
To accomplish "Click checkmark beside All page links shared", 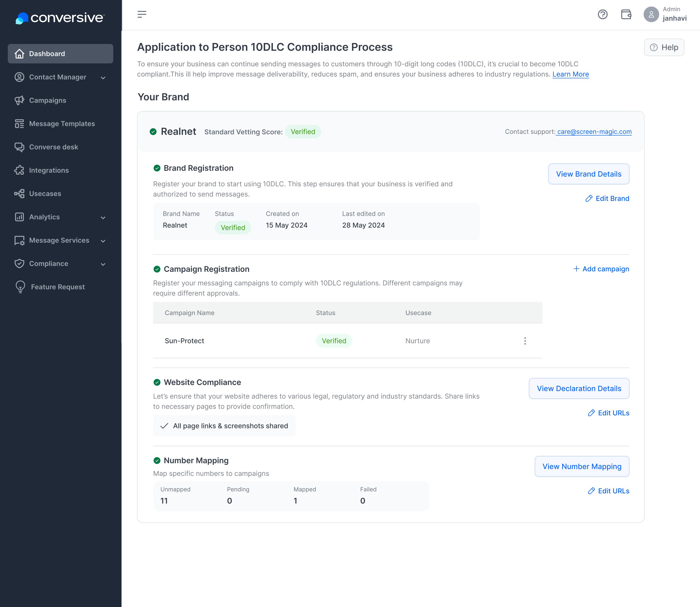I will coord(164,426).
